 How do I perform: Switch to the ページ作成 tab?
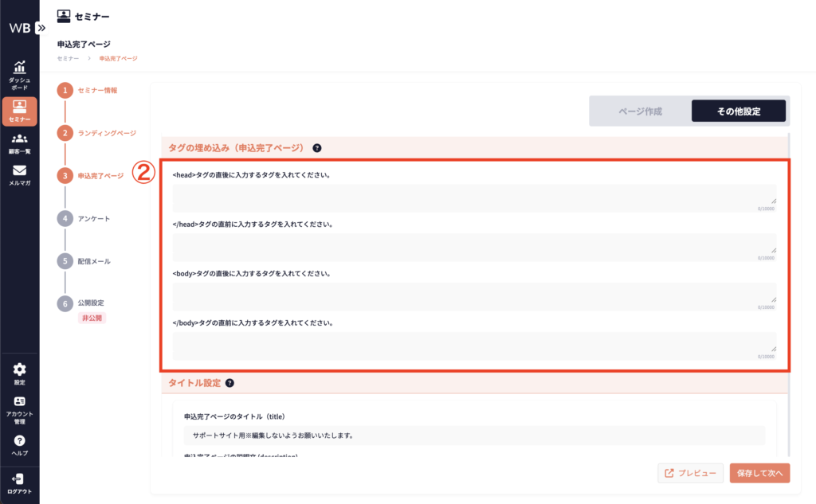640,111
